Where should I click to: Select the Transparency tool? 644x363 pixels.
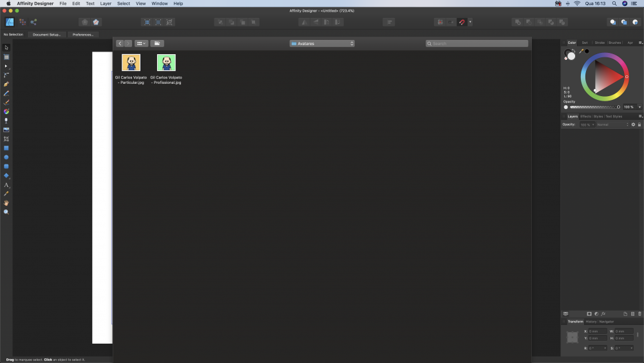6,121
